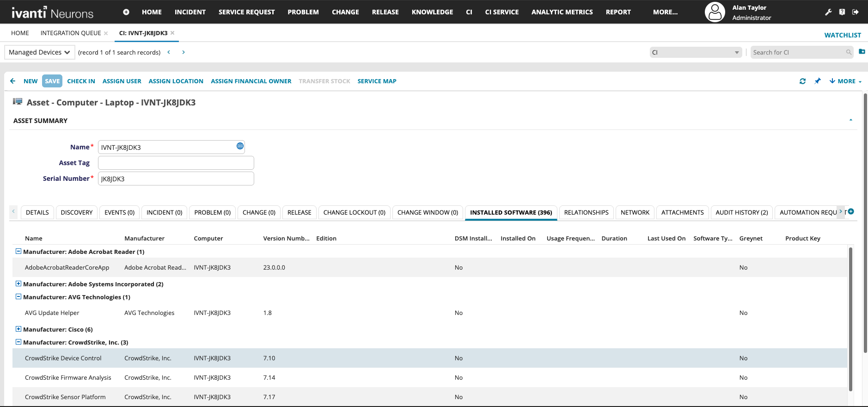Collapse the Adobe Acrobat Reader manufacturer group

(x=18, y=252)
